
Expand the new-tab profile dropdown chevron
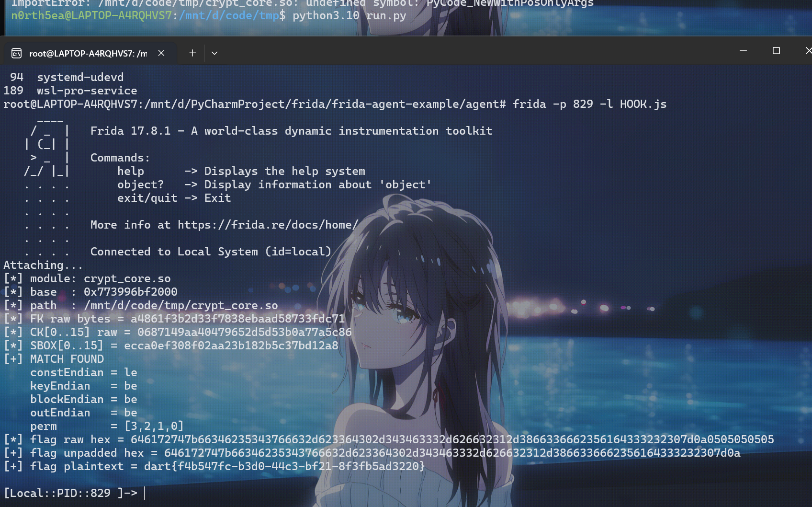coord(214,53)
